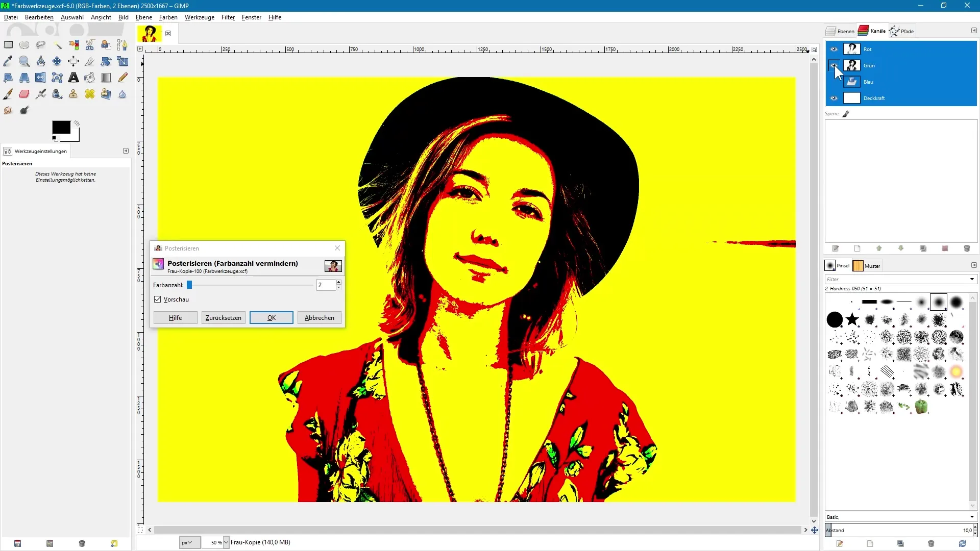Open the brushes panel configuration menu arrow

point(974,265)
